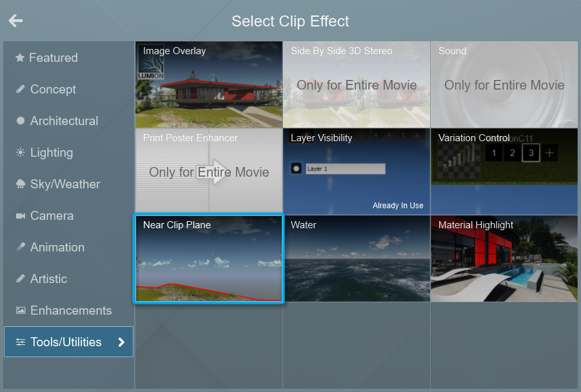Screen dimensions: 581x392
Task: Toggle the Layer 1 radio button
Action: click(297, 168)
